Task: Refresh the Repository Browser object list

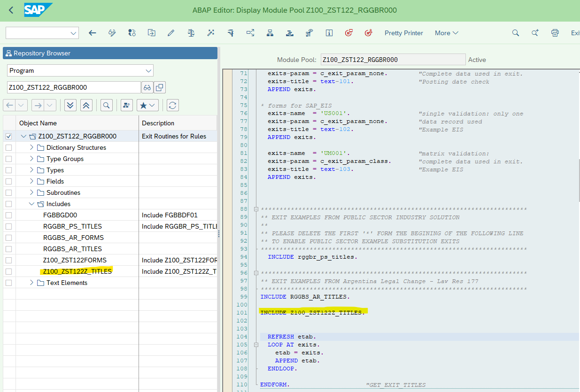Action: point(172,105)
